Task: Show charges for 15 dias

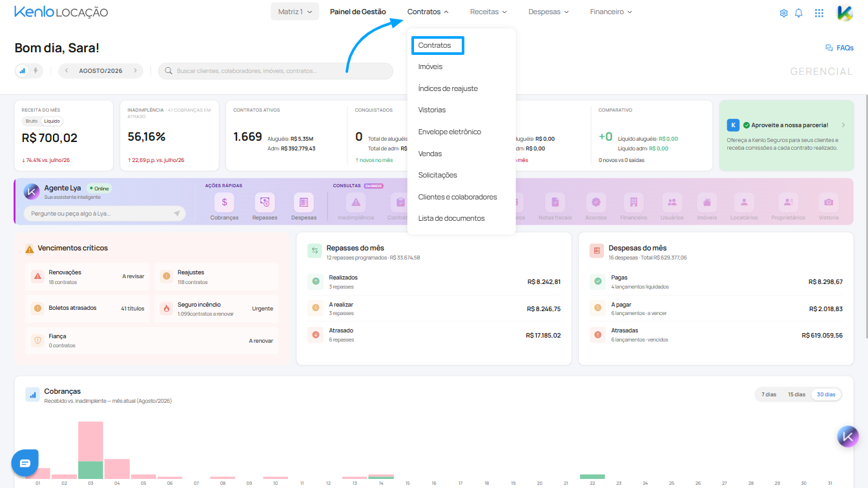Action: (x=796, y=394)
